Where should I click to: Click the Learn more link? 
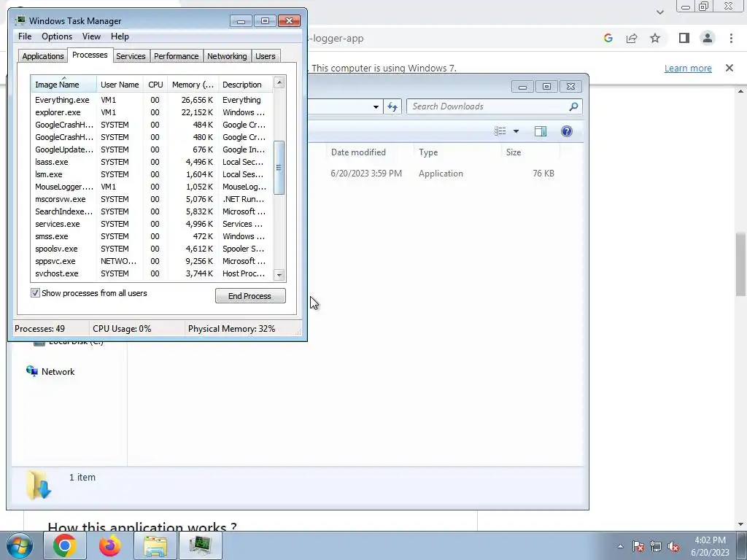(687, 68)
